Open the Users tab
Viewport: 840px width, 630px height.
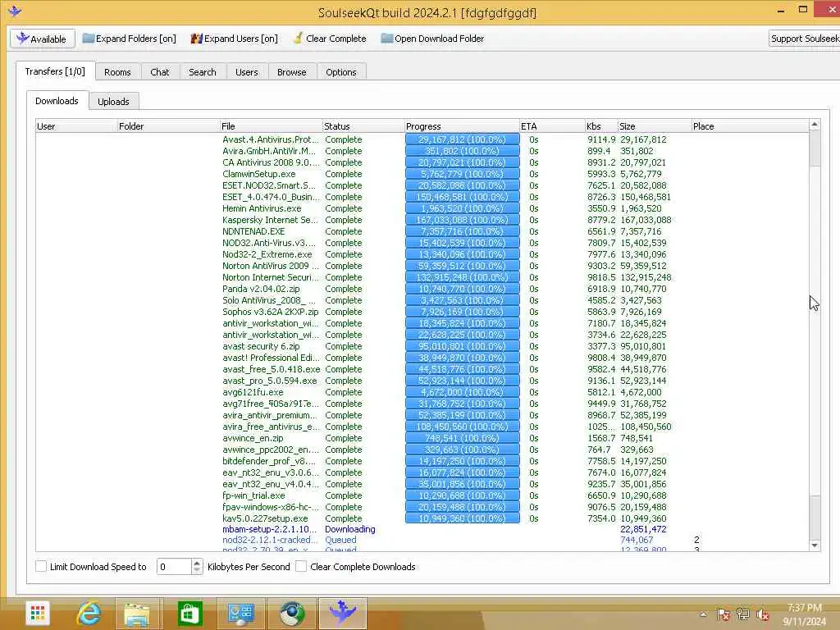click(246, 72)
